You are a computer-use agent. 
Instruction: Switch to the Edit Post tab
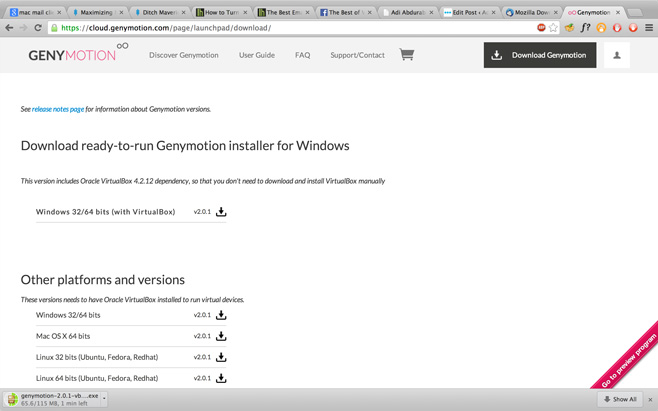pyautogui.click(x=470, y=13)
